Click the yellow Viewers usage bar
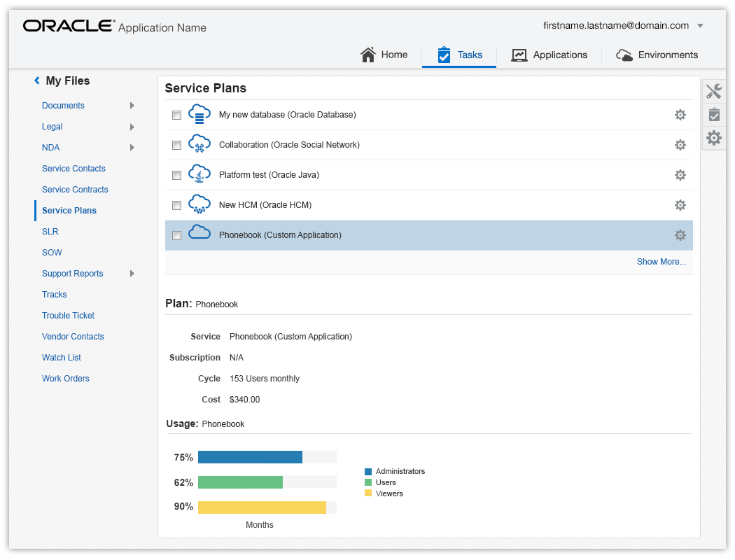735x560 pixels. click(262, 507)
